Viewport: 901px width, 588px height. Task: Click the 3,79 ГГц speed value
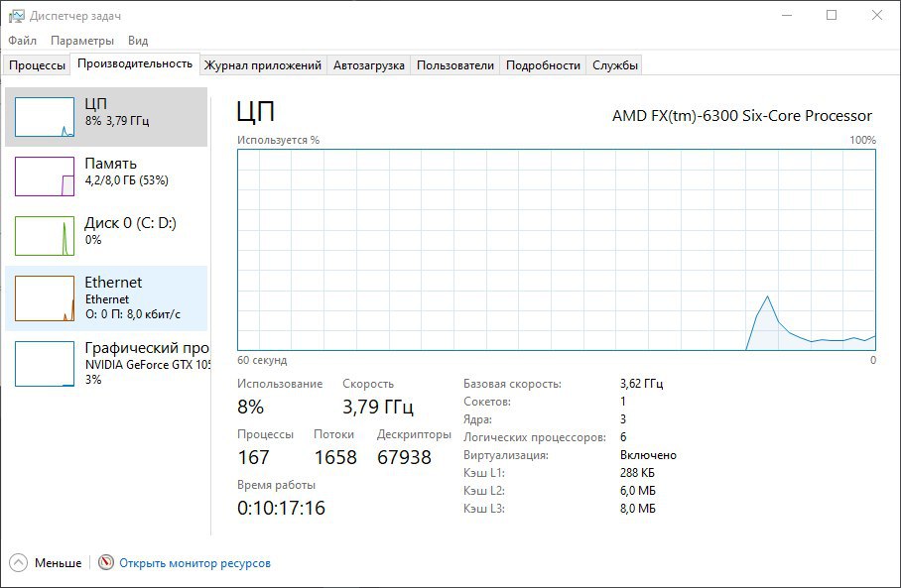click(x=377, y=408)
